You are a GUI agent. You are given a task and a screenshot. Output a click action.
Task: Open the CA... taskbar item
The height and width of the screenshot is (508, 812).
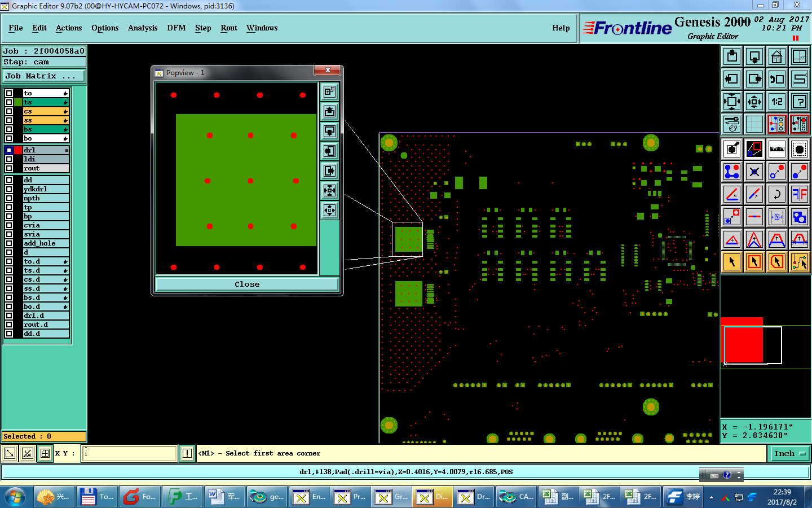click(x=516, y=497)
